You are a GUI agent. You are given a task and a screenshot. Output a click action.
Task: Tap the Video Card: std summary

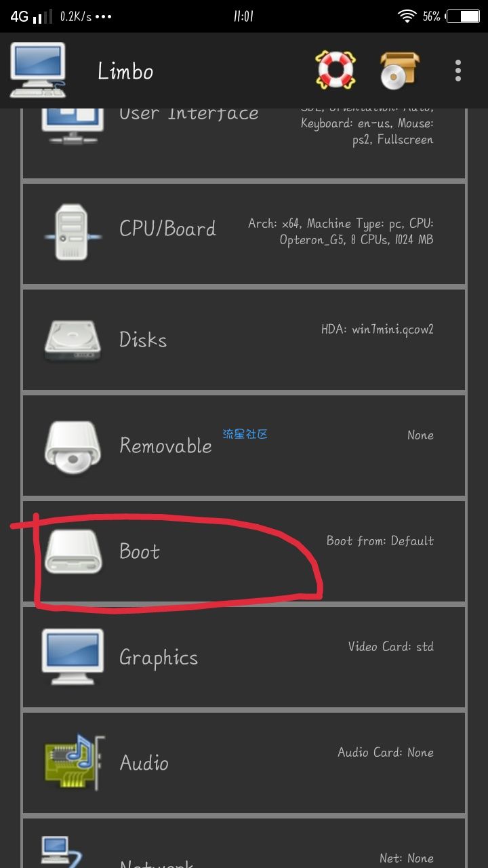(391, 646)
